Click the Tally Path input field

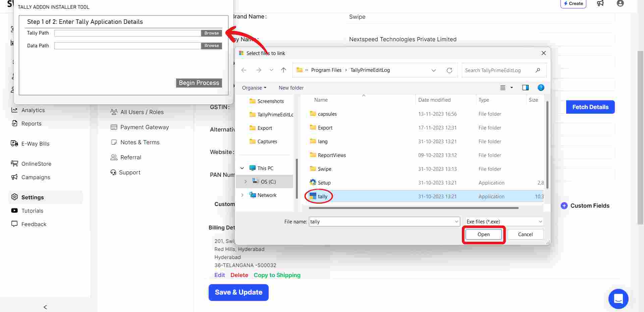128,33
